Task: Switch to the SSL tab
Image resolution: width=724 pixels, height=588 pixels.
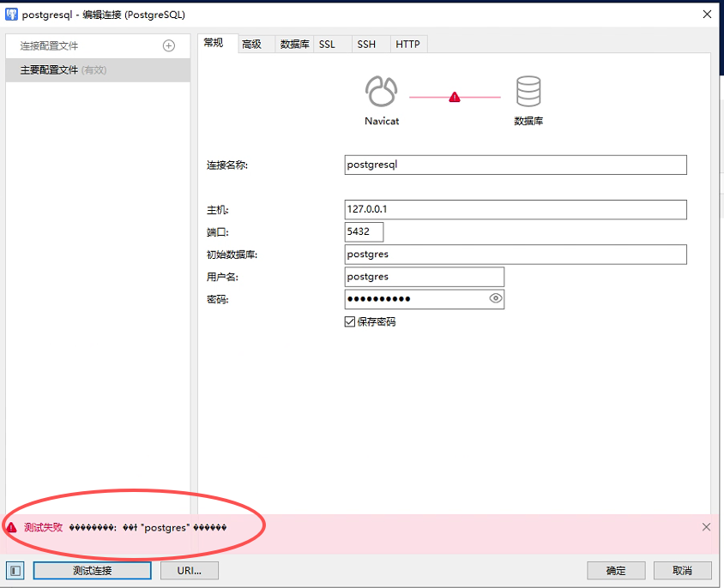Action: tap(333, 45)
